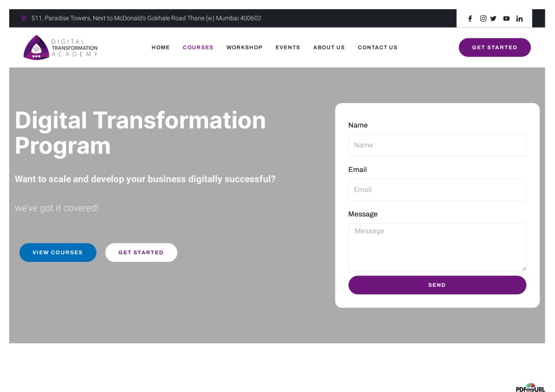Viewport: 555px width, 392px height.
Task: Click the Digital Transformation Academy logo
Action: pos(61,48)
